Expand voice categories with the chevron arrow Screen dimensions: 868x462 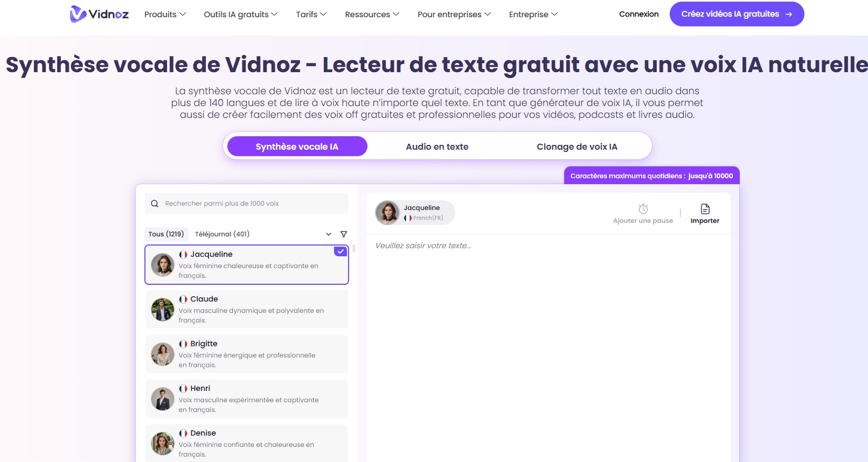329,234
